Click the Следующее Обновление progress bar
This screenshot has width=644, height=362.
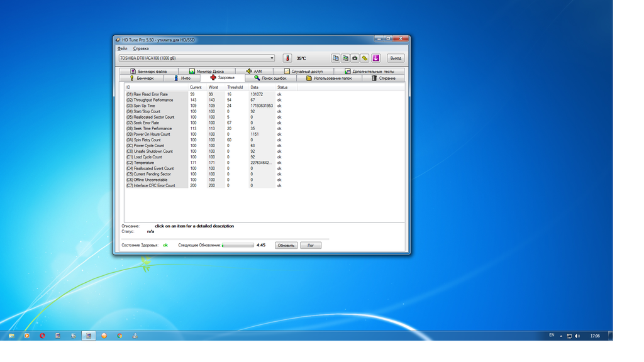[x=238, y=246]
